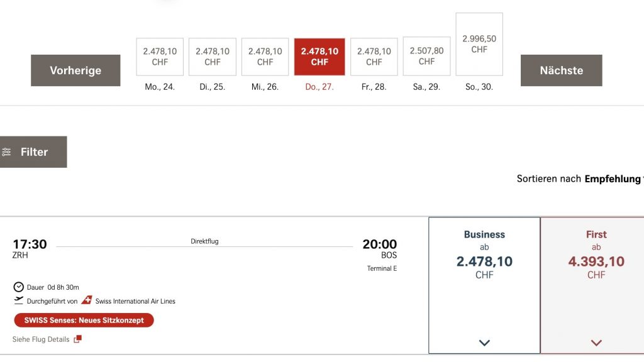
Task: Click the airplane operated-by icon
Action: coord(18,300)
